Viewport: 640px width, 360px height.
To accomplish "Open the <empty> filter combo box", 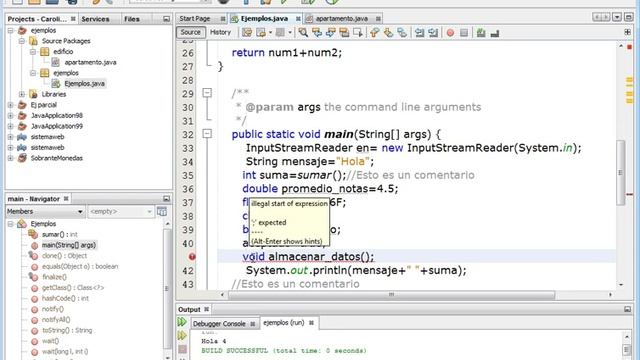I will point(121,211).
